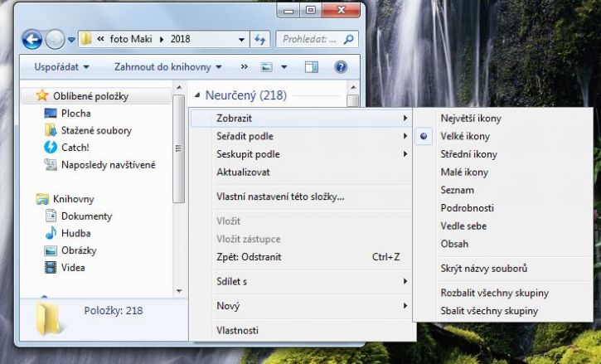Screen dimensions: 601x364
Task: Click the folder icon in address bar
Action: click(x=86, y=39)
